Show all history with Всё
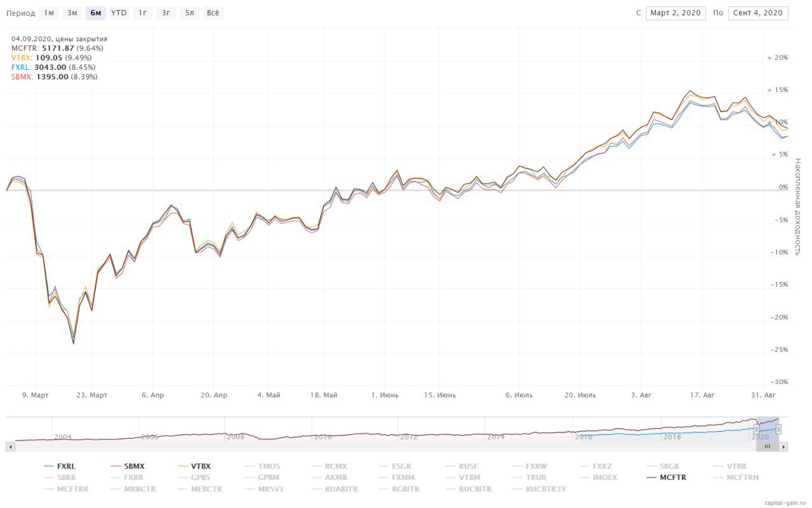Viewport: 812px width, 508px height. click(x=213, y=13)
